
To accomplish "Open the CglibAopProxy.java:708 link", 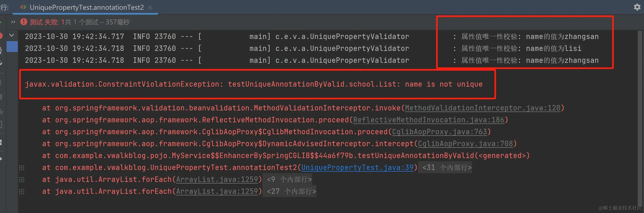I will pos(465,144).
